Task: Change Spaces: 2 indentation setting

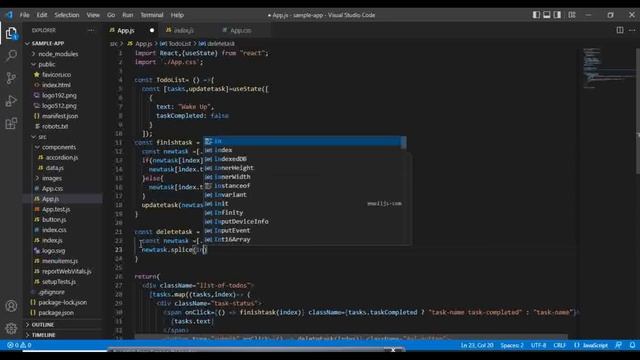Action: coord(512,345)
